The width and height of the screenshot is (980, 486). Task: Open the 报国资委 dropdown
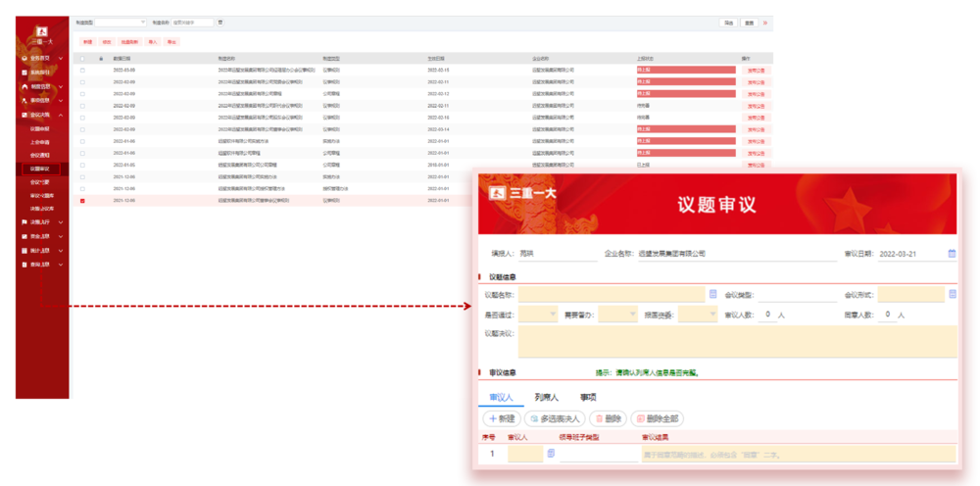click(697, 315)
